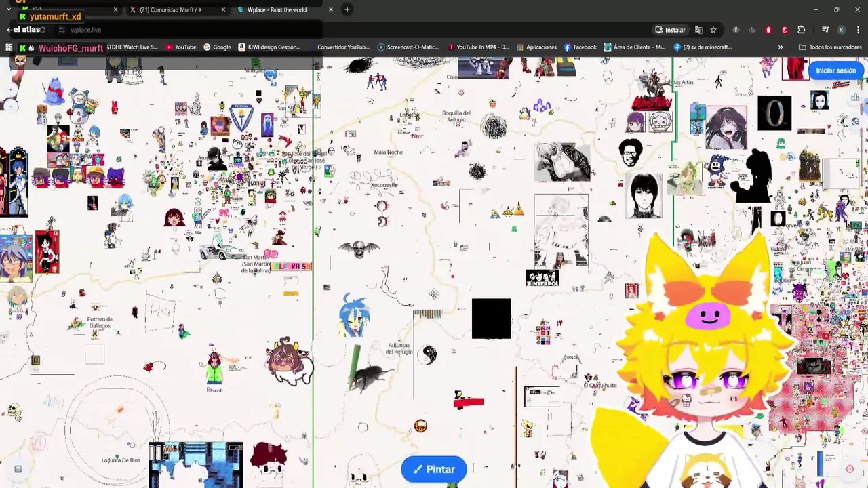Open the red hand extension icon
Screen dimensions: 868x488
[768, 30]
